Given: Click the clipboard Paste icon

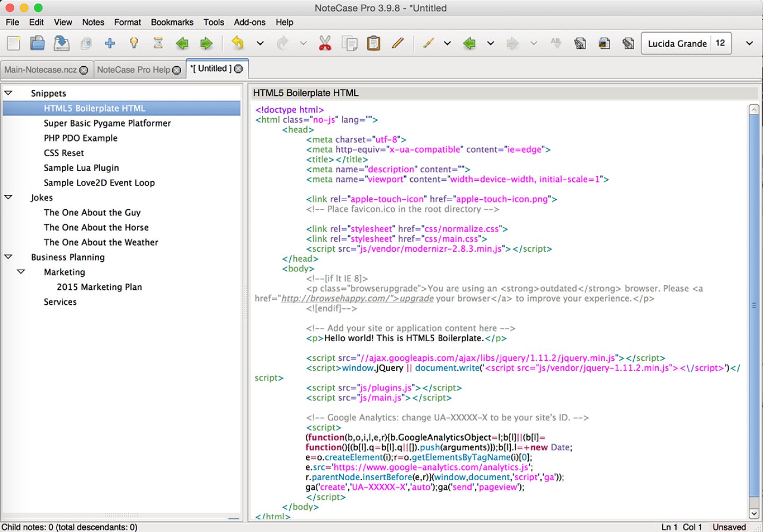Looking at the screenshot, I should tap(374, 43).
